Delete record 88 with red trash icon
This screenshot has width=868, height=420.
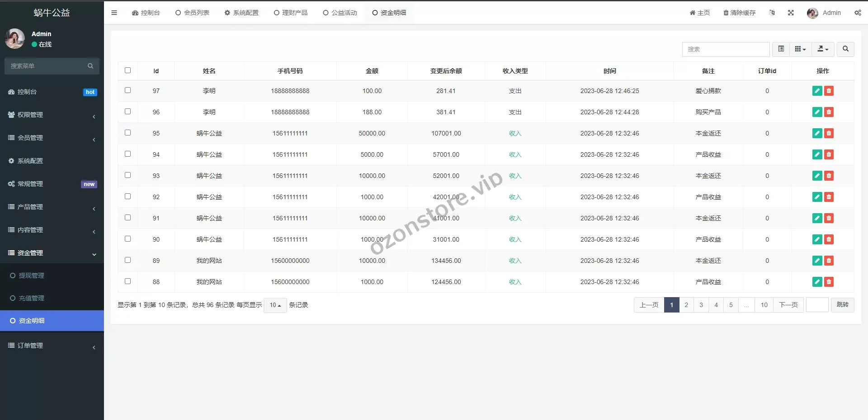pyautogui.click(x=829, y=282)
